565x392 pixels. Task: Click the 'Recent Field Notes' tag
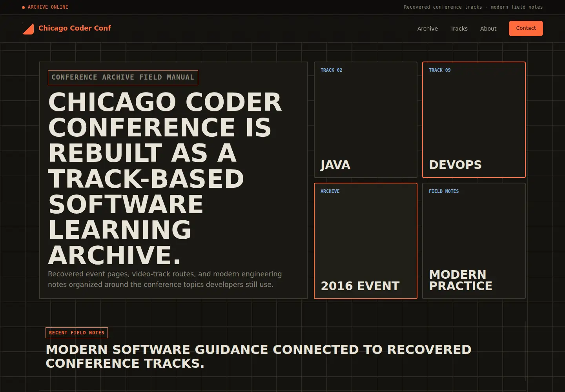pyautogui.click(x=77, y=333)
